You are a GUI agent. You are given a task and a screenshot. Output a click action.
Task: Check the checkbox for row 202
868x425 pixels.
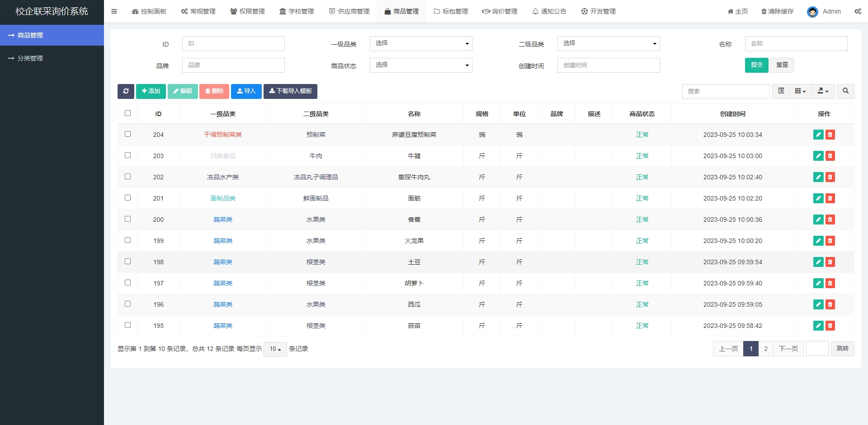[127, 177]
